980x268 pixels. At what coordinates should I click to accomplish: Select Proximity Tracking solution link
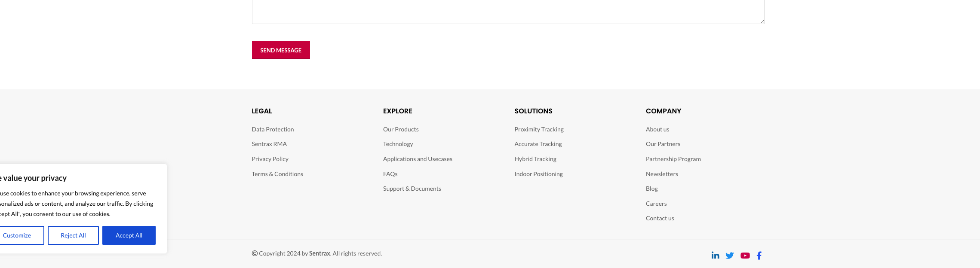(539, 129)
